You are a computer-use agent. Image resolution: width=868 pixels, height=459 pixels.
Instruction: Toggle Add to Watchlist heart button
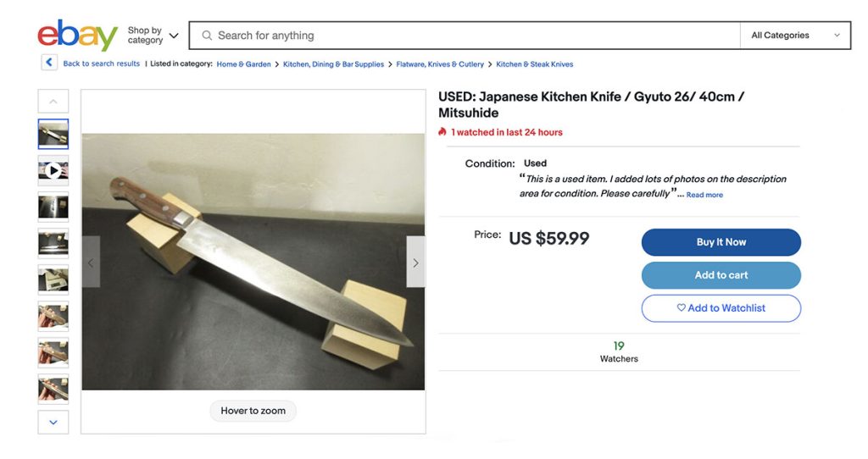click(721, 308)
